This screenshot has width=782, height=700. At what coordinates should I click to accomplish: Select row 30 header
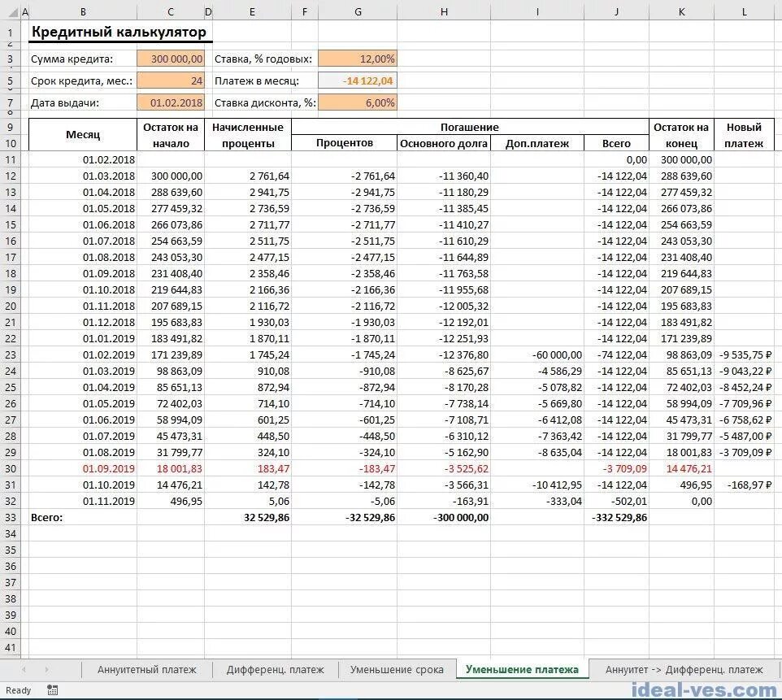point(11,468)
